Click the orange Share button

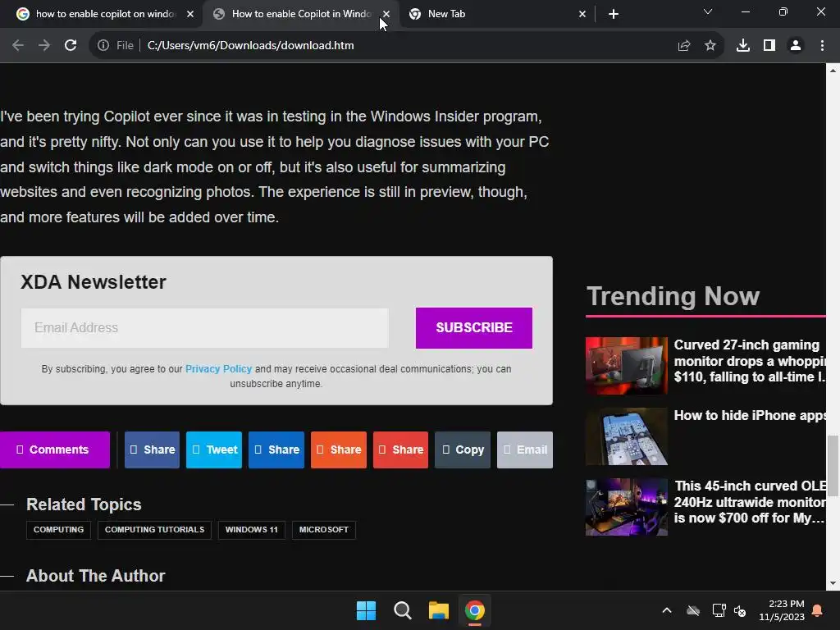[x=339, y=450]
